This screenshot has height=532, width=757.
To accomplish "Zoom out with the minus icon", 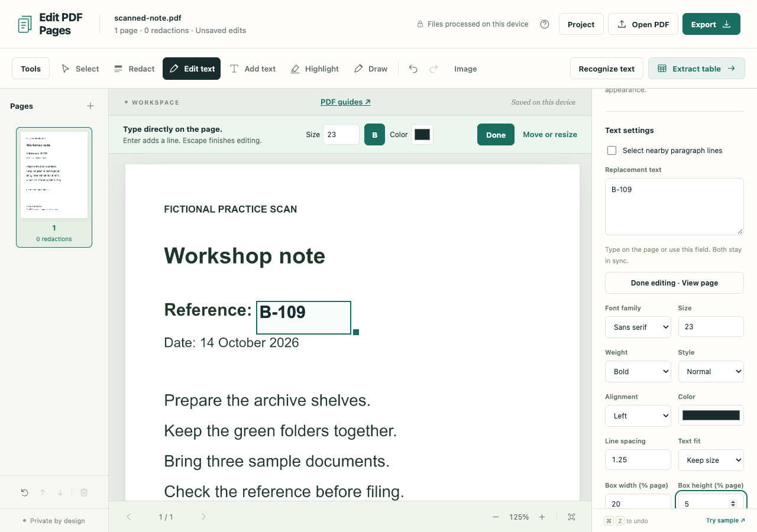I will 496,517.
